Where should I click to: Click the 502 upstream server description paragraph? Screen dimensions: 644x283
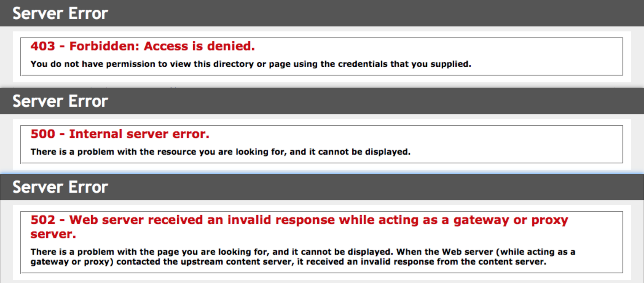pos(303,256)
